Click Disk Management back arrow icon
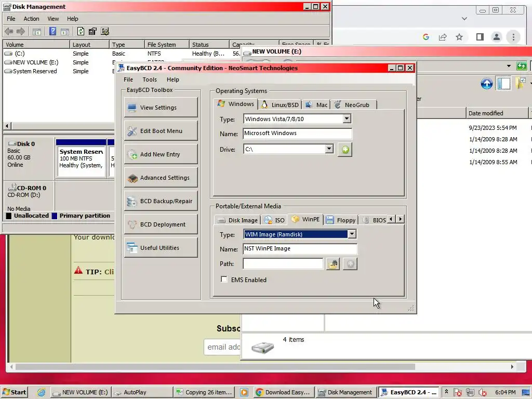The image size is (532, 399). point(9,32)
